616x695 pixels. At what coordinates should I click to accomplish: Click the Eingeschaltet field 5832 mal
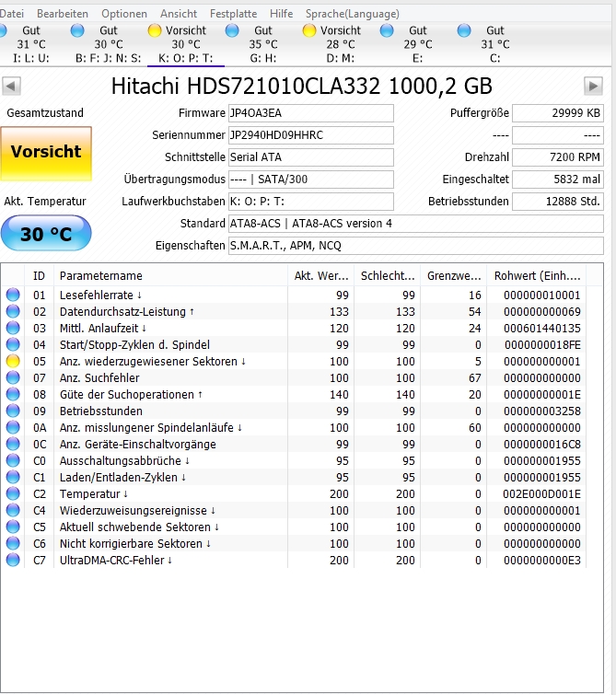coord(558,180)
